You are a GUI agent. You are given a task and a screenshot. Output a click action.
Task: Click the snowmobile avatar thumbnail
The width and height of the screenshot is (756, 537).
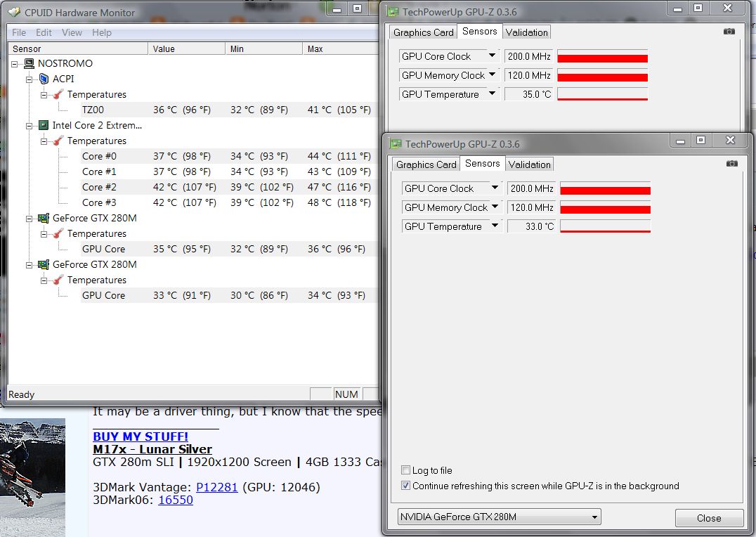pyautogui.click(x=32, y=477)
